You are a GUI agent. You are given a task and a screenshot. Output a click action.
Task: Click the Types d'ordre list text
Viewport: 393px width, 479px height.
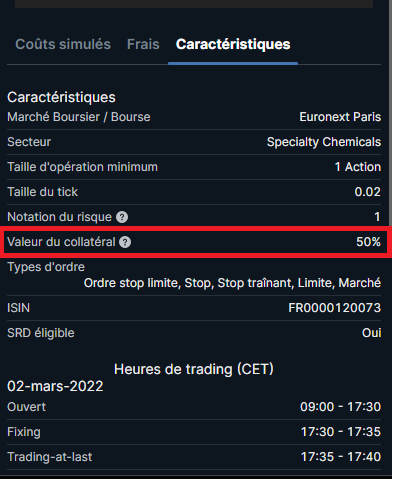232,283
